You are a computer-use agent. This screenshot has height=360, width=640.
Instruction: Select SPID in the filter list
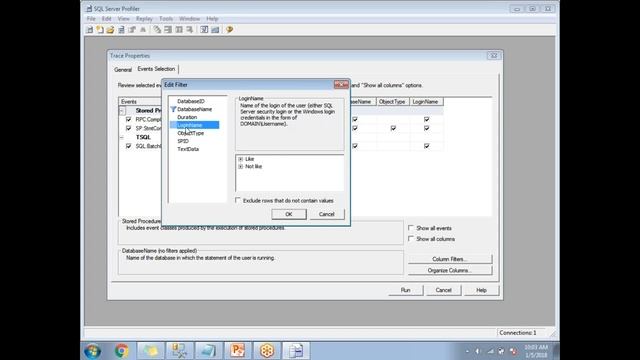[x=183, y=141]
